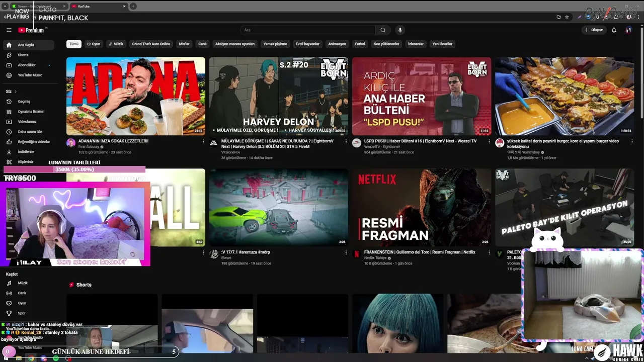Select Yeni öneriler filter chip
This screenshot has height=362, width=644.
coord(442,44)
